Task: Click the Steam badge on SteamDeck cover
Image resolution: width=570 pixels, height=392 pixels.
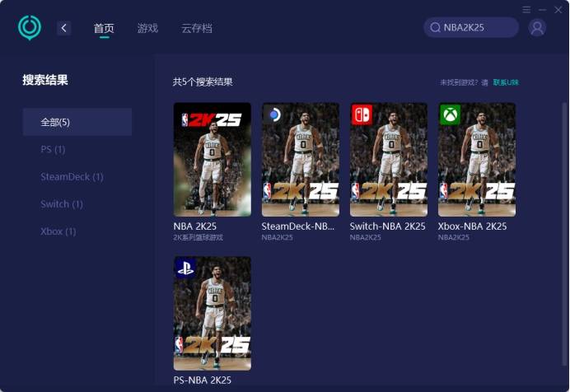Action: coord(274,115)
